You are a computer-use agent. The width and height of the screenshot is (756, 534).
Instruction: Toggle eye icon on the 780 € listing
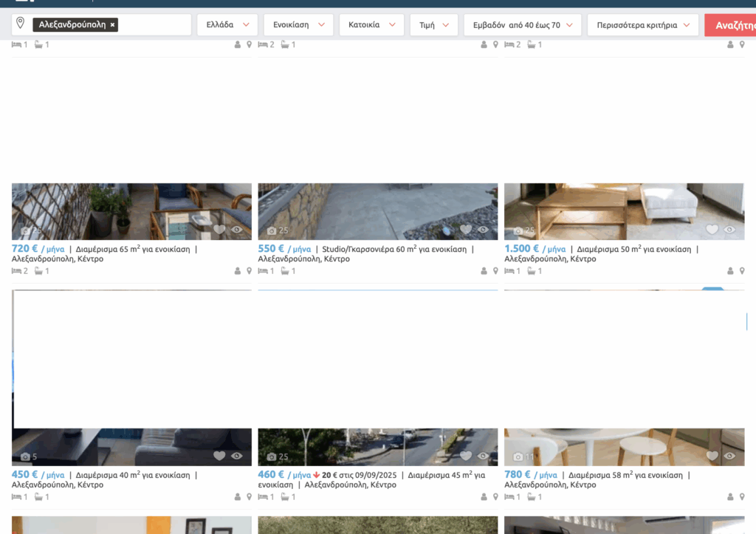coord(729,456)
